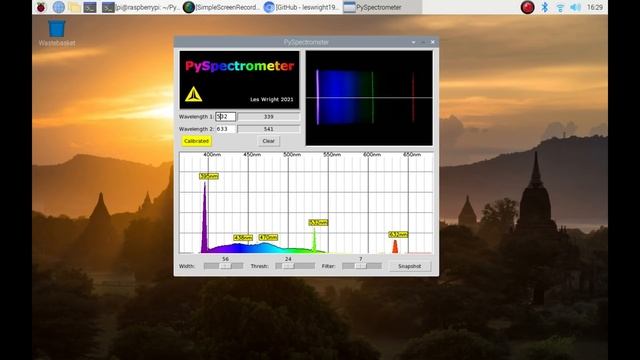Viewport: 640px width, 360px height.
Task: Click the Snapshot button
Action: click(409, 266)
